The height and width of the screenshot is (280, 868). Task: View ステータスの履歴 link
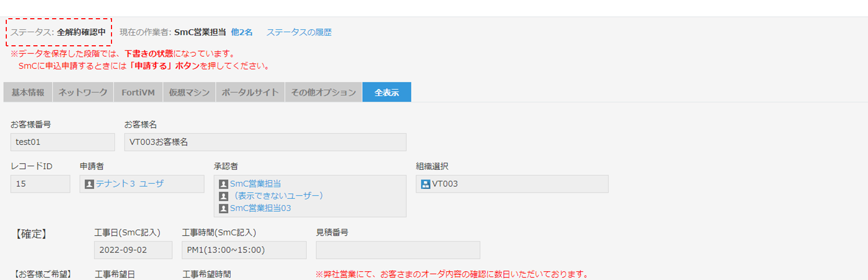(x=299, y=32)
